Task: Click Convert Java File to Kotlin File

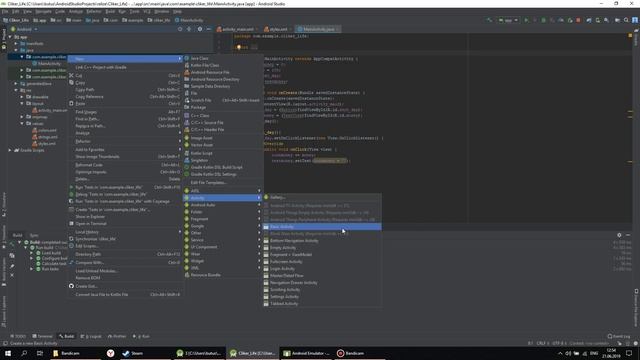Action: [x=125, y=294]
